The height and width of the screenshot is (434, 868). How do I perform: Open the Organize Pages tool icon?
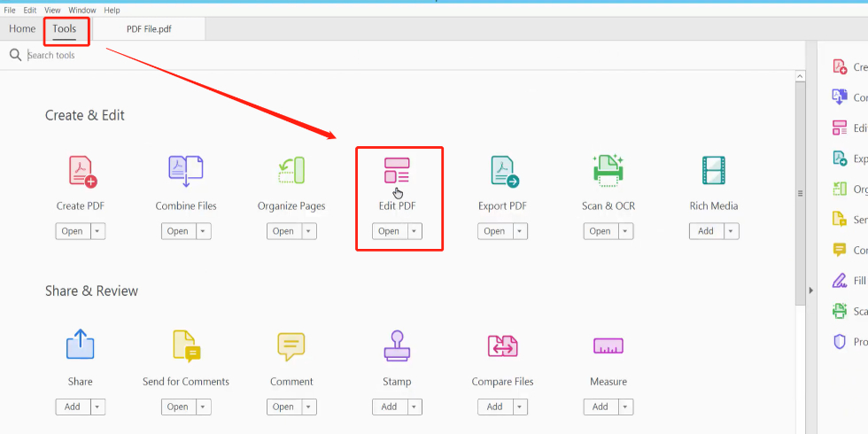coord(291,170)
